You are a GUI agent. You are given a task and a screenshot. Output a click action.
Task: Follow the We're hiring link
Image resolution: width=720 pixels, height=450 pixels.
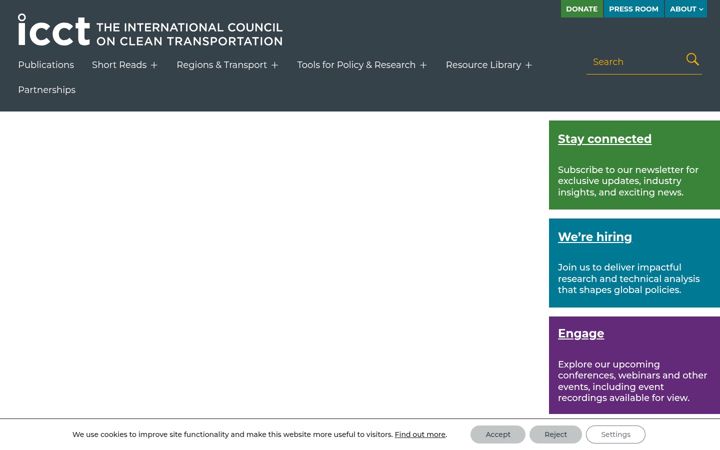(595, 236)
